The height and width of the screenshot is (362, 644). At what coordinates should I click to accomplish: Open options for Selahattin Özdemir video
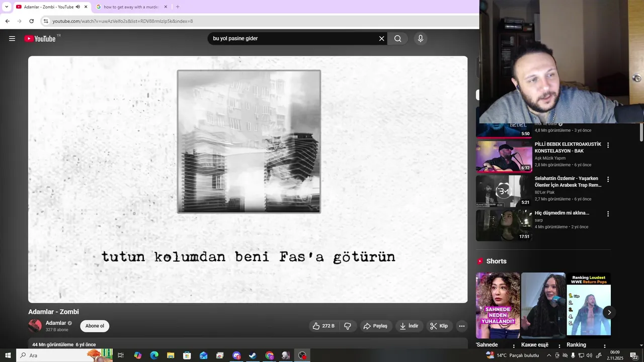point(608,179)
